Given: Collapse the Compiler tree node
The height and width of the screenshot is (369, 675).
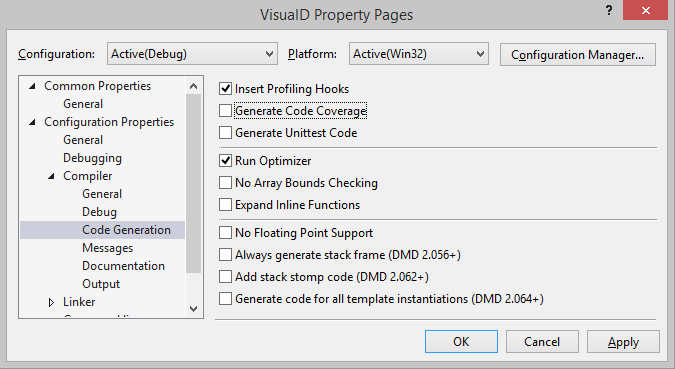Looking at the screenshot, I should coord(51,176).
